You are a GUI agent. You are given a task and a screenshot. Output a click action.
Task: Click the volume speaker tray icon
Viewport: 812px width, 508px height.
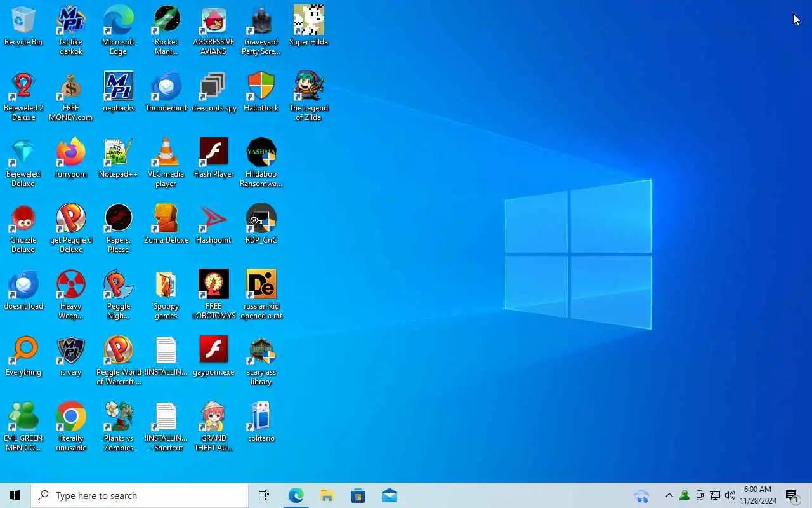(x=730, y=495)
